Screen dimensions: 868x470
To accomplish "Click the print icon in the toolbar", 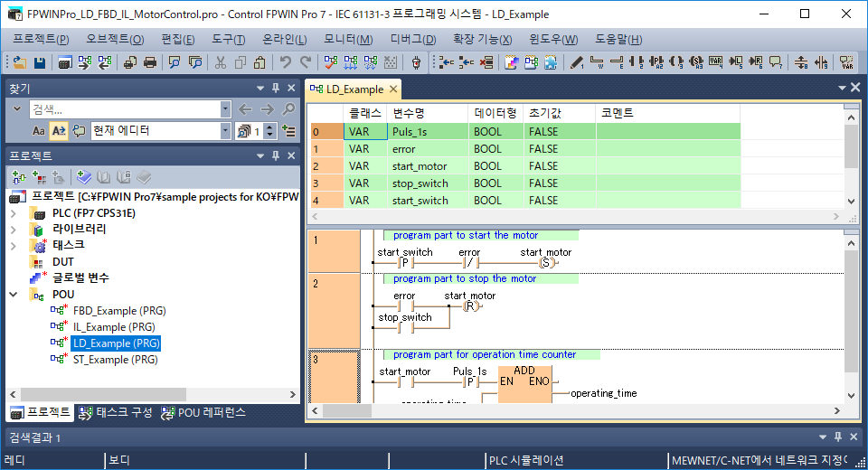I will pyautogui.click(x=150, y=62).
